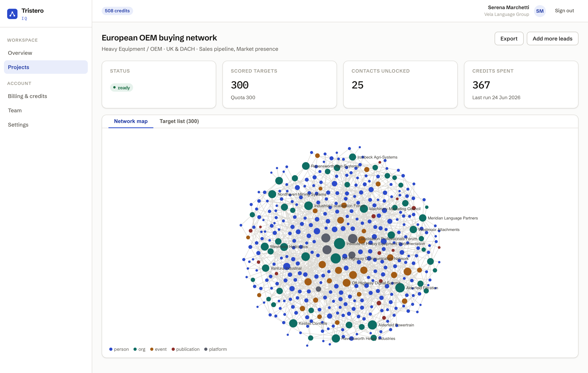Select the Ravensworth Heavy Industries node
Viewport: 588px width, 373px height.
[x=336, y=338]
